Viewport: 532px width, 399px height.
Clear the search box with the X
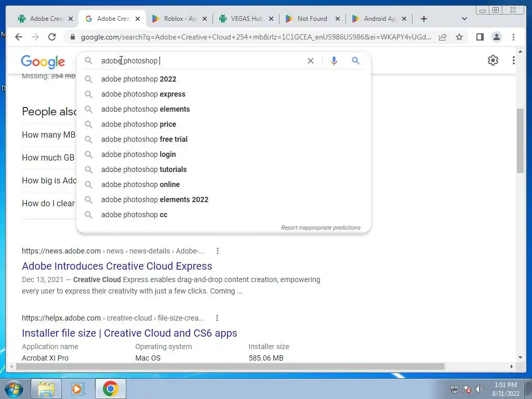click(x=311, y=61)
